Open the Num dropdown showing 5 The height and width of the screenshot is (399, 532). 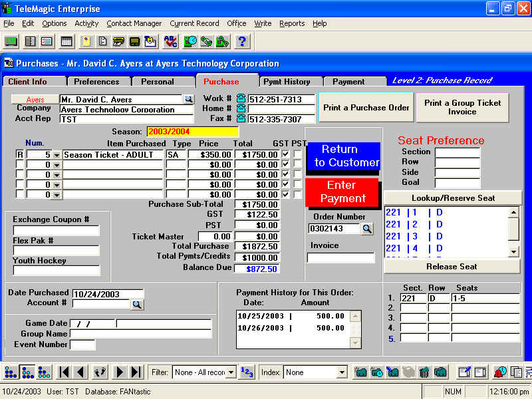coord(57,155)
